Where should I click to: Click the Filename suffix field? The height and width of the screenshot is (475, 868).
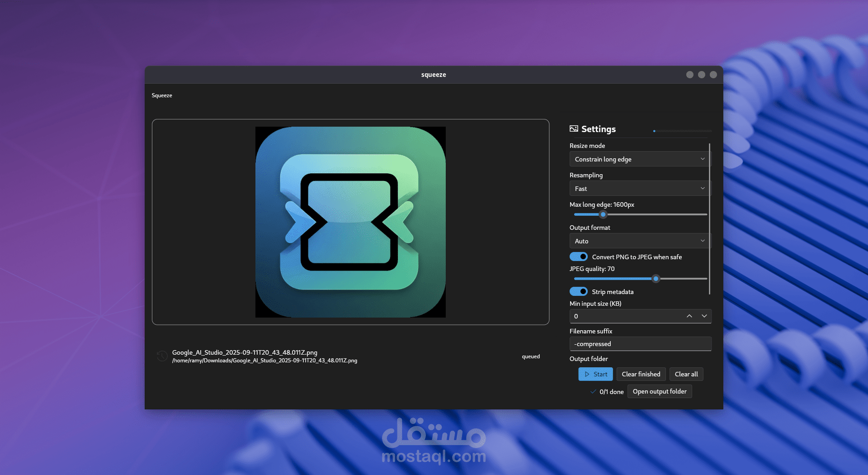click(641, 344)
